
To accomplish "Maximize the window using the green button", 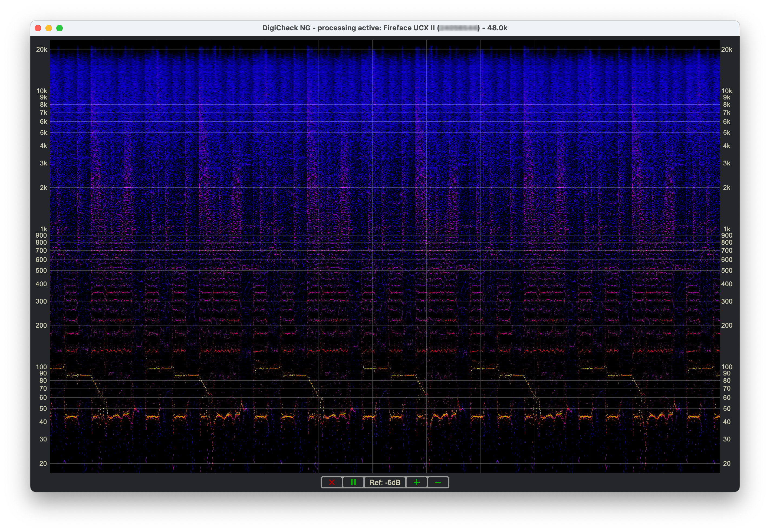I will (60, 28).
